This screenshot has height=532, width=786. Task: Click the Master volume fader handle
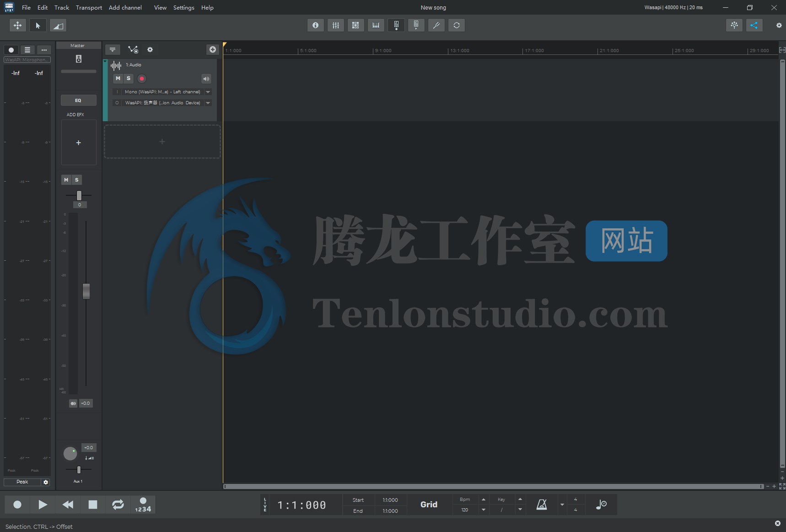[86, 291]
